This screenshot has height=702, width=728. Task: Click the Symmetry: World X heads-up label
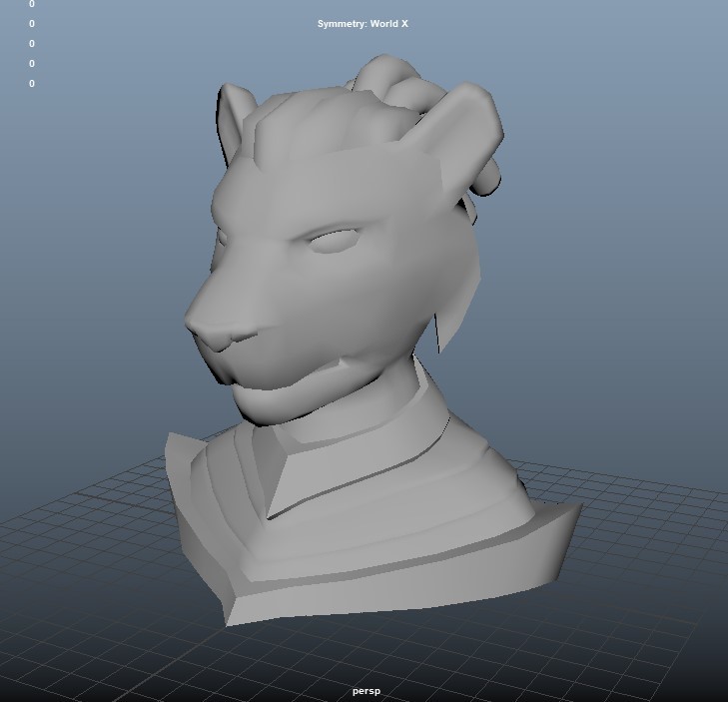[363, 24]
